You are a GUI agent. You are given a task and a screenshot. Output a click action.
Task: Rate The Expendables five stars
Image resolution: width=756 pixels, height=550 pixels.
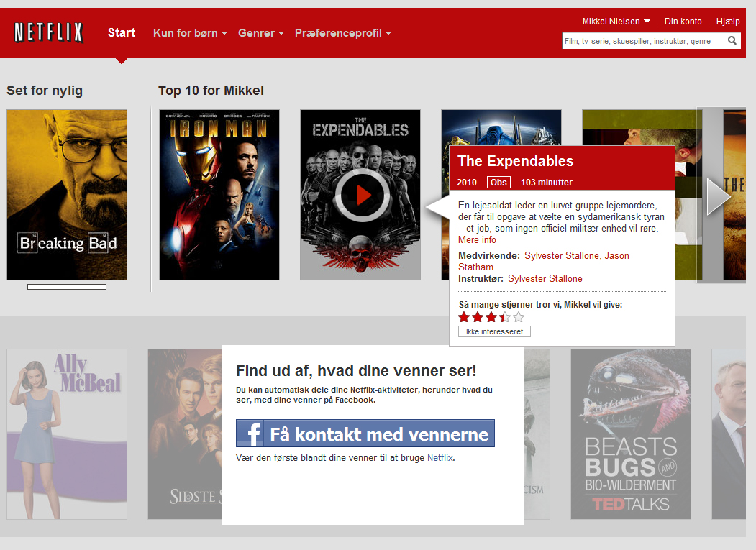point(519,317)
